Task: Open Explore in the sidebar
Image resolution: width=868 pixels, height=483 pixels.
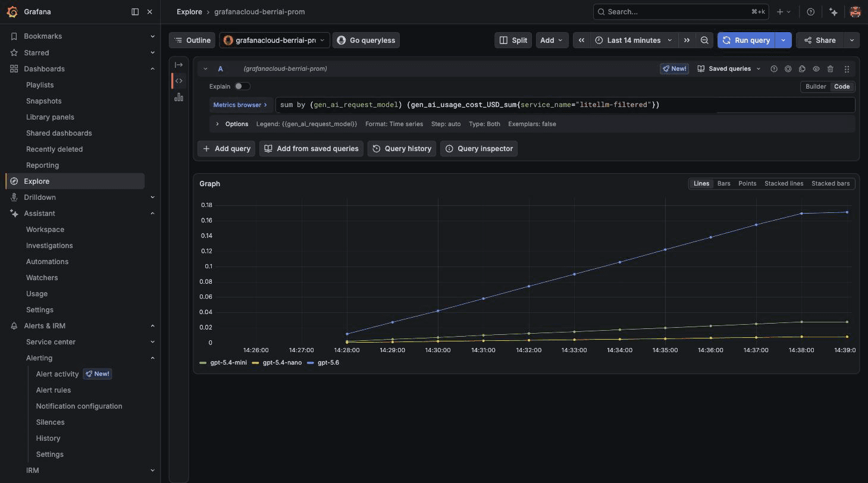Action: 75,181
